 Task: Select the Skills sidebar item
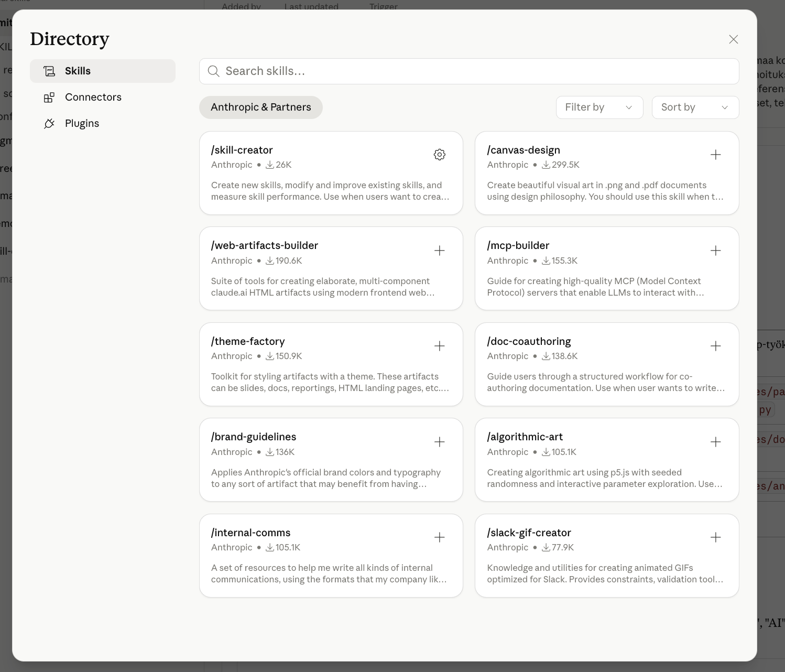[x=78, y=71]
